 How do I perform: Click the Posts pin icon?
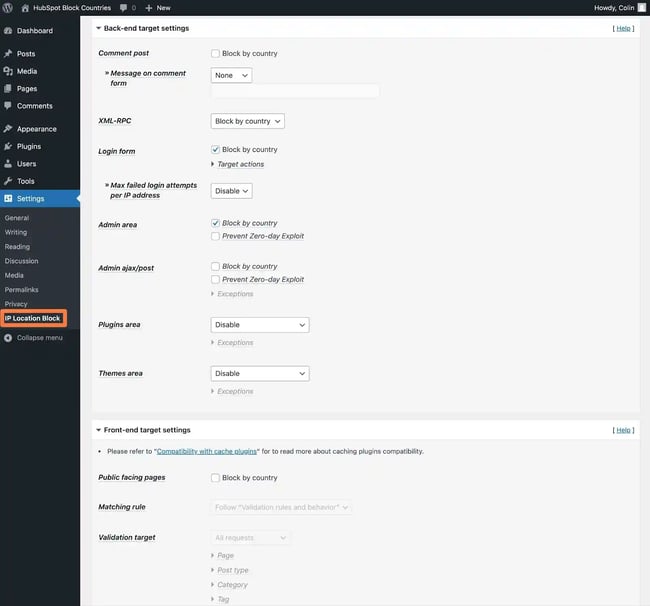[8, 53]
